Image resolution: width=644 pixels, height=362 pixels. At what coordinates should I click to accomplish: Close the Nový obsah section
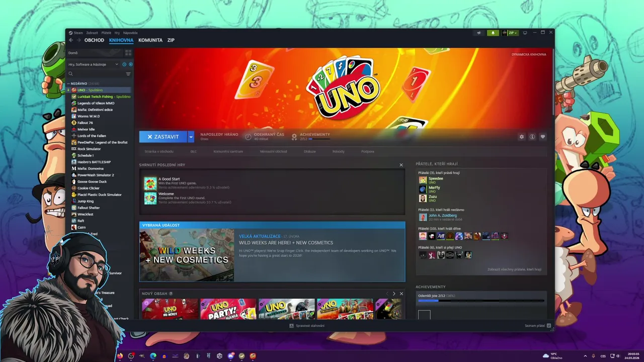click(x=401, y=294)
